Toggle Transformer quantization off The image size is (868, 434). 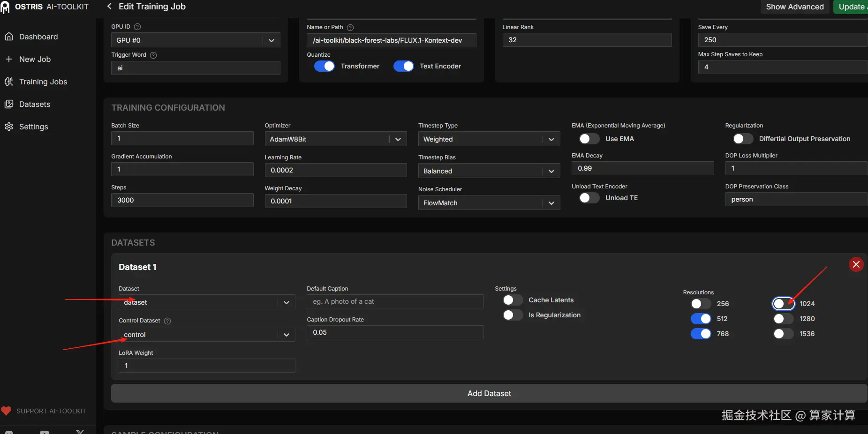[325, 66]
